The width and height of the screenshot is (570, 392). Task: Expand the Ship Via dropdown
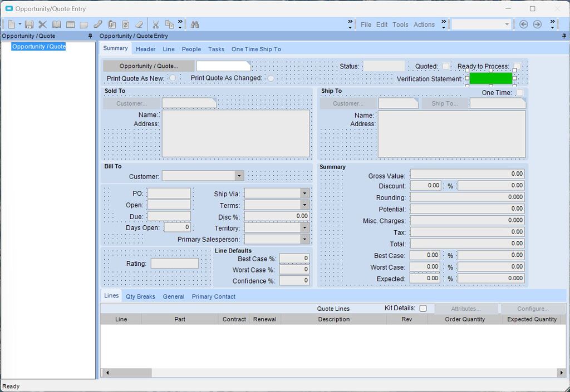coord(305,193)
